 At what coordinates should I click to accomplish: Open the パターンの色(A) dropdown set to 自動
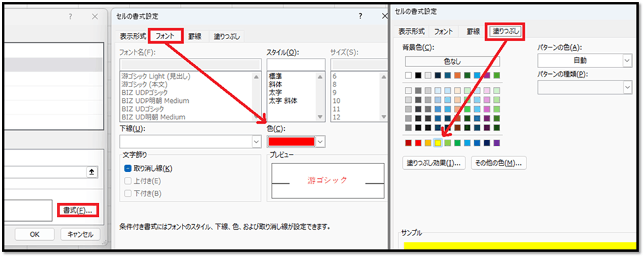tap(626, 60)
